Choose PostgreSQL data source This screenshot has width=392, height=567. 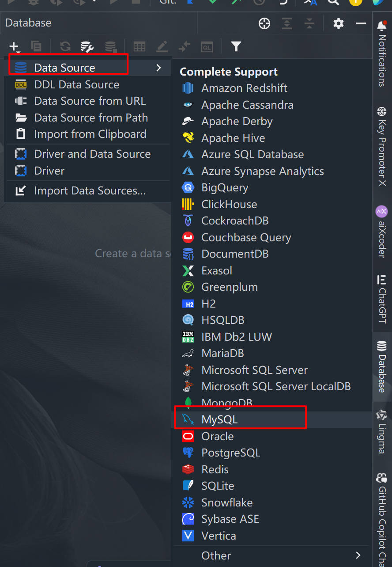pyautogui.click(x=230, y=453)
